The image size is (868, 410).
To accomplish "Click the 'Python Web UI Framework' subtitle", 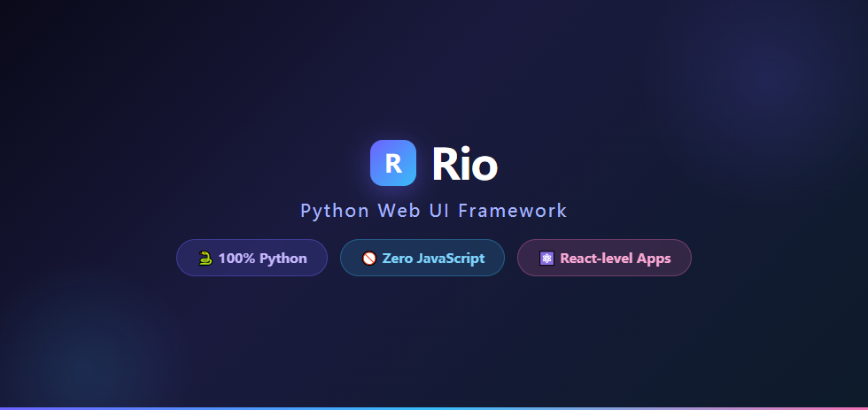I will (x=433, y=211).
